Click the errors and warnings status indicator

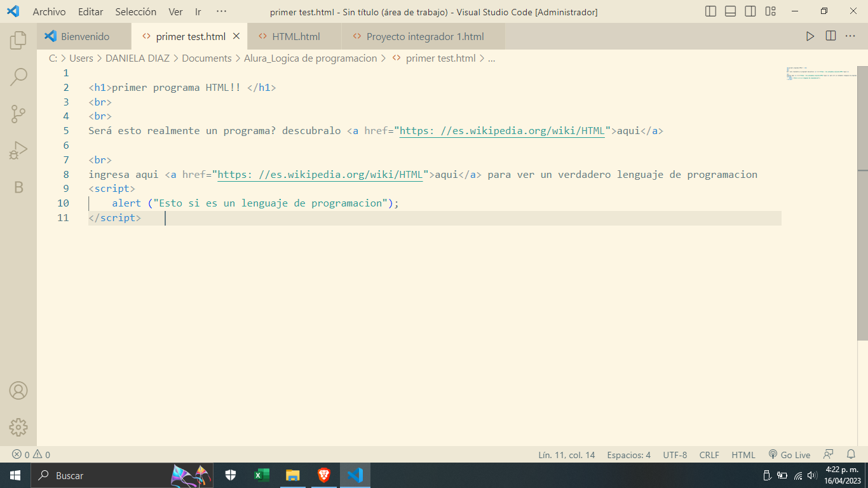(x=31, y=454)
